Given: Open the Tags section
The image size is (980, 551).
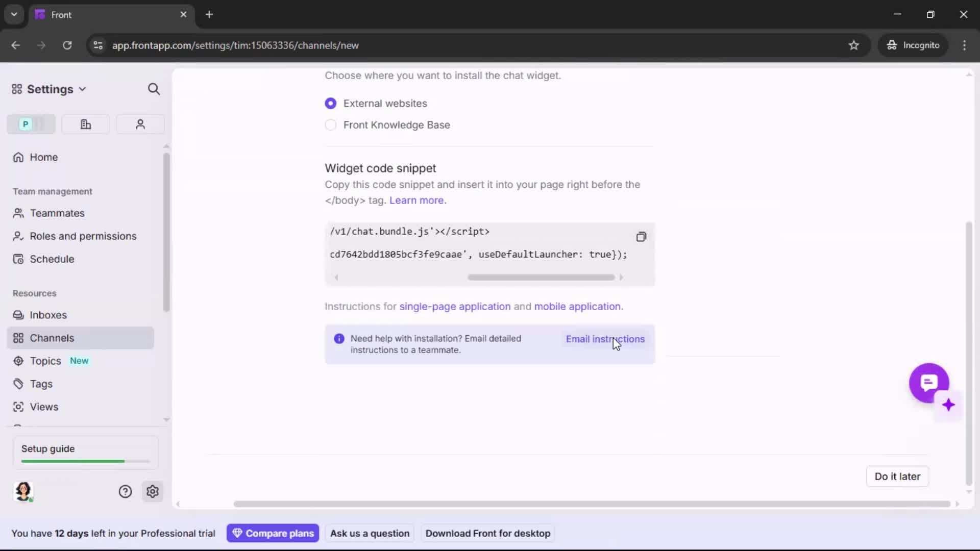Looking at the screenshot, I should (x=41, y=384).
